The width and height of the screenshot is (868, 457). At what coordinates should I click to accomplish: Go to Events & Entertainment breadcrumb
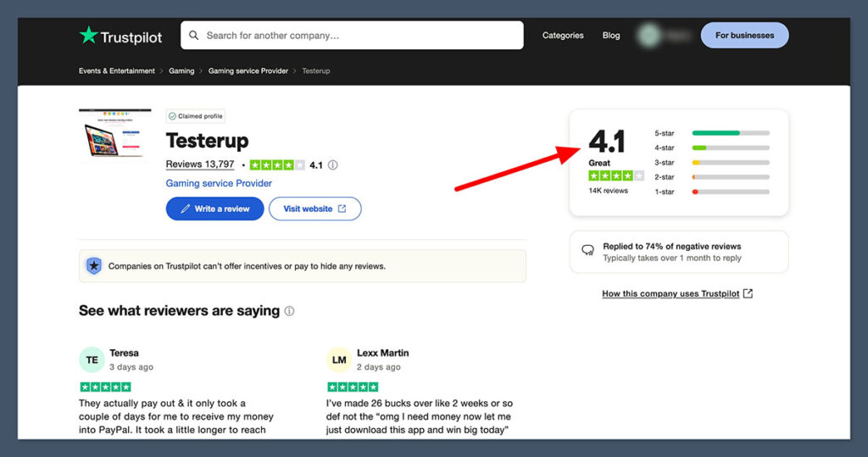[x=117, y=71]
